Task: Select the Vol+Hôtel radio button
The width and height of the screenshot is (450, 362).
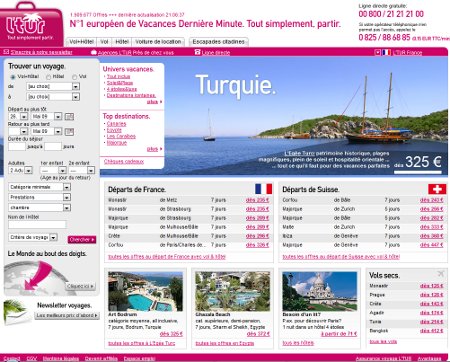Action: tap(13, 77)
